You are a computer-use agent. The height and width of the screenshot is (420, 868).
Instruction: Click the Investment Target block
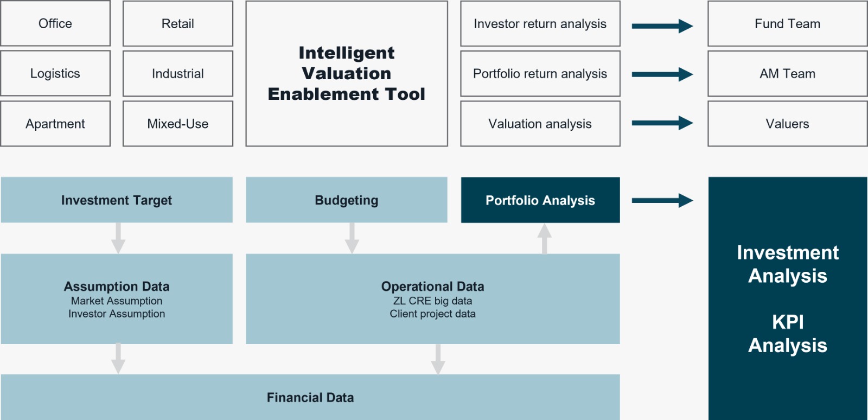[x=117, y=200]
